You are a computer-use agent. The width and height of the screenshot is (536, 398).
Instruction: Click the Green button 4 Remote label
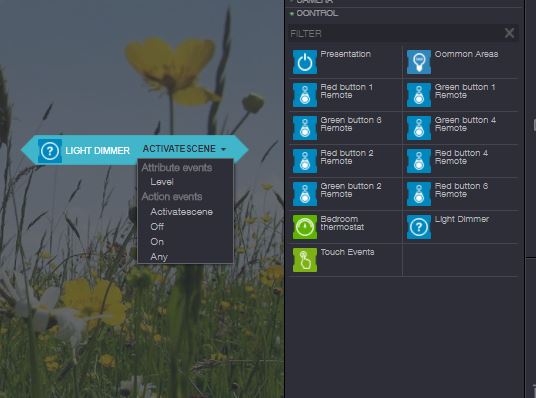tap(465, 124)
